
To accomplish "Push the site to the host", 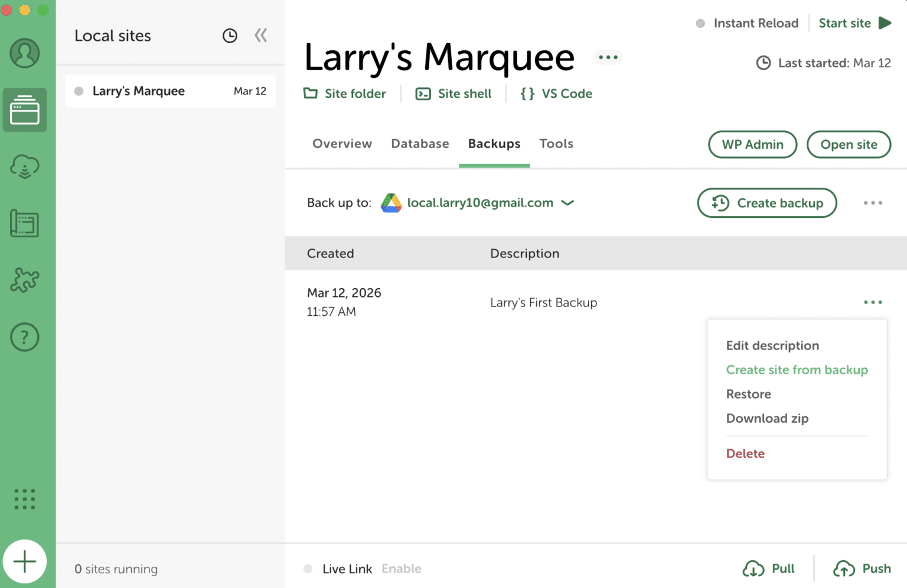I will (x=862, y=569).
